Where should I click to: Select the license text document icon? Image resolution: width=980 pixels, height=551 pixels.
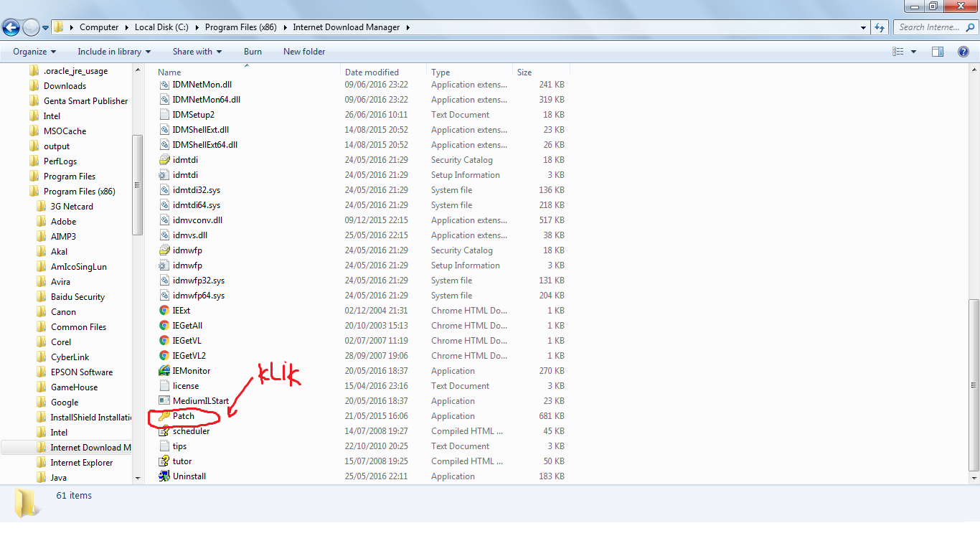[x=164, y=386]
